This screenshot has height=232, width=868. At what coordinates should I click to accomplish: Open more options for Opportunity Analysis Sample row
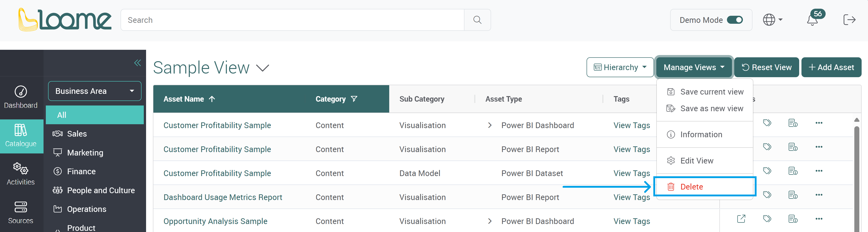(819, 219)
